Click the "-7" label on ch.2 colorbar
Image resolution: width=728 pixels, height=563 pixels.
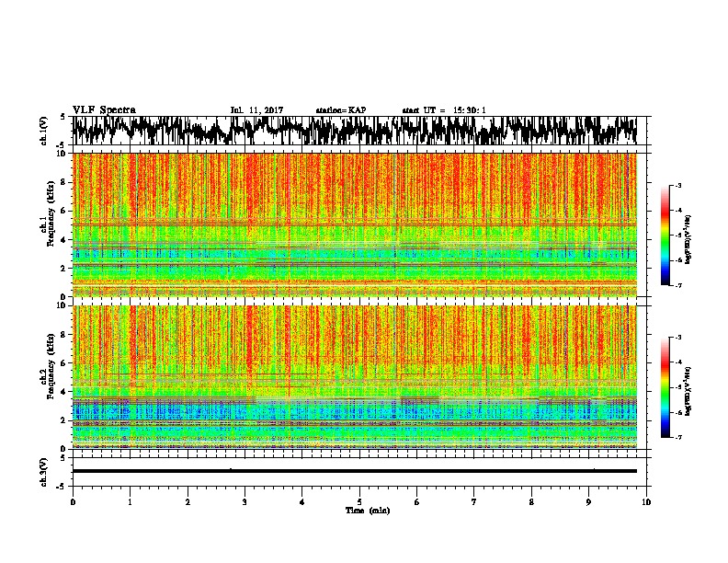point(677,437)
